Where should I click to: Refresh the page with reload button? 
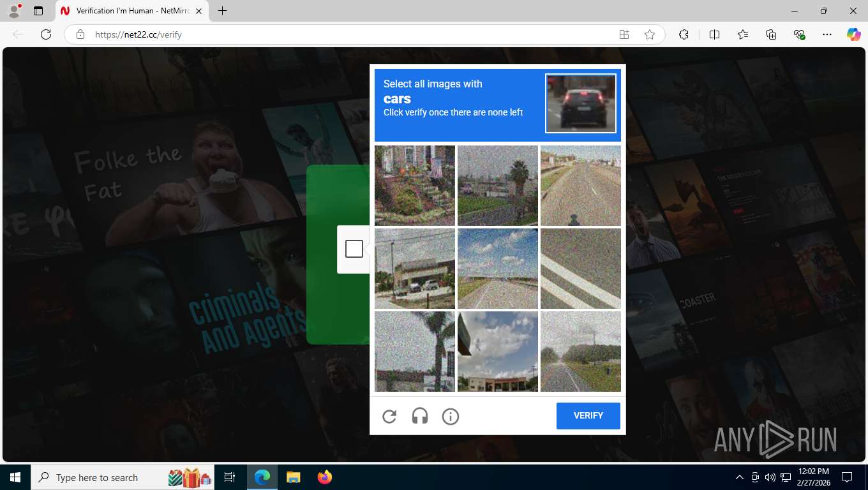coord(45,34)
